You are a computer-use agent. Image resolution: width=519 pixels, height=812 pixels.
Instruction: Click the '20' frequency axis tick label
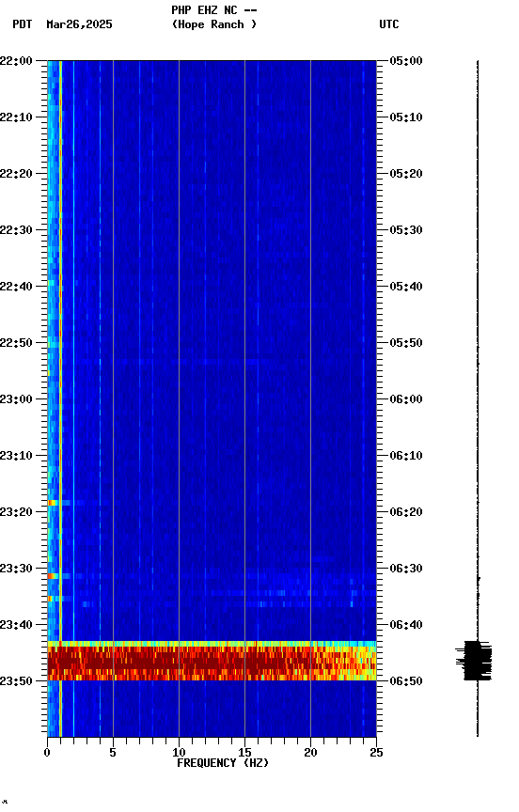coord(310,753)
